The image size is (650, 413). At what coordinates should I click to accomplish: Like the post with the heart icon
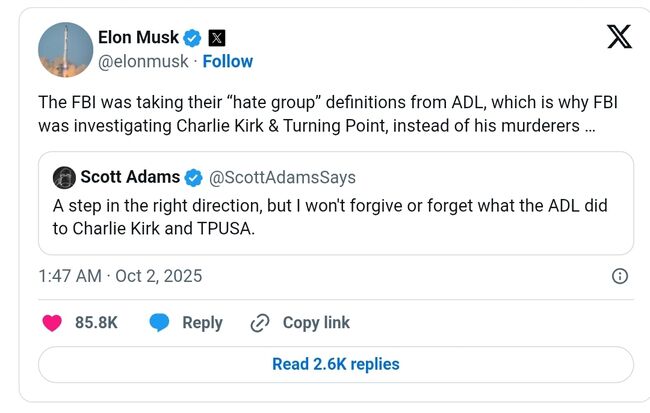coord(52,323)
